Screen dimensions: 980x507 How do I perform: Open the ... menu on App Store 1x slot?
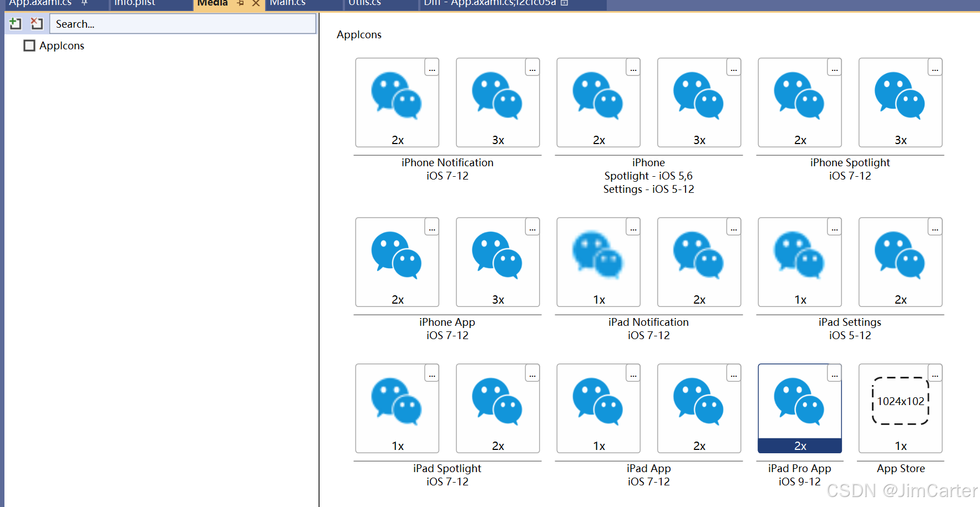(x=935, y=373)
